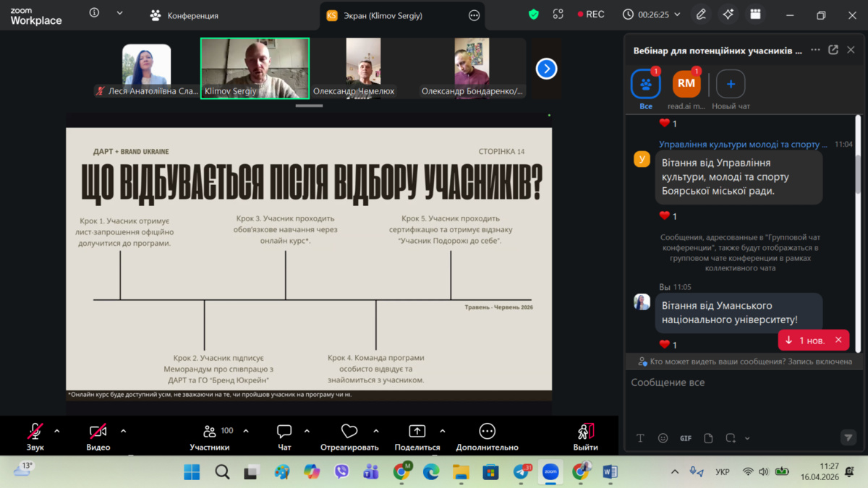Expand video options arrow next to Видео
The image size is (868, 488).
(x=123, y=431)
